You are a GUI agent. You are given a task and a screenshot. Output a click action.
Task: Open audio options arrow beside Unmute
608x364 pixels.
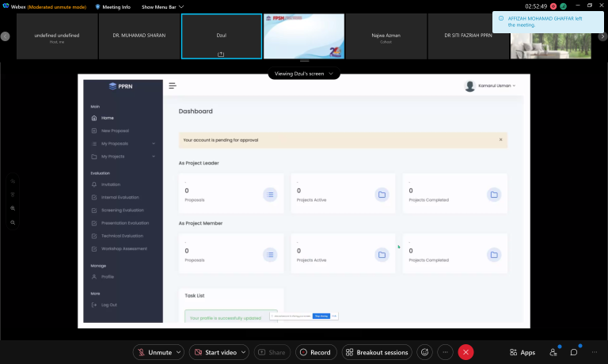179,352
